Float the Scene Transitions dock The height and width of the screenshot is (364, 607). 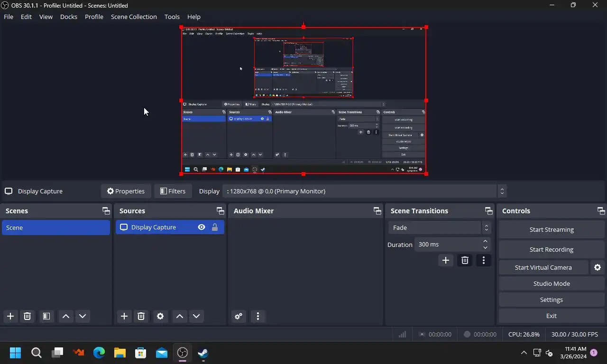[x=488, y=211]
